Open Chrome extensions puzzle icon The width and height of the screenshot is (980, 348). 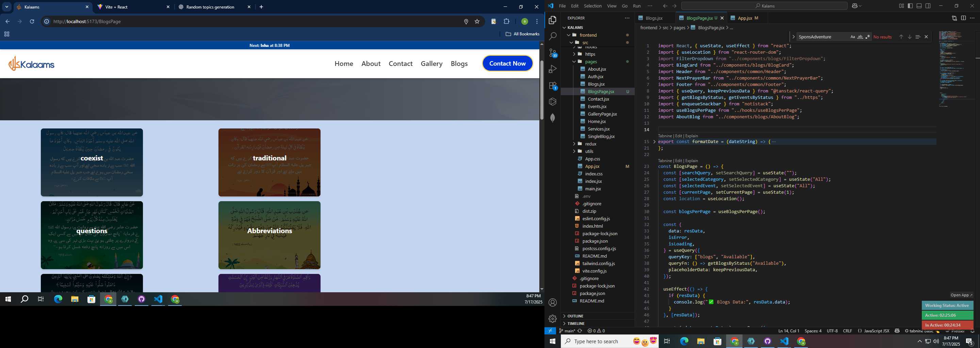(x=506, y=21)
